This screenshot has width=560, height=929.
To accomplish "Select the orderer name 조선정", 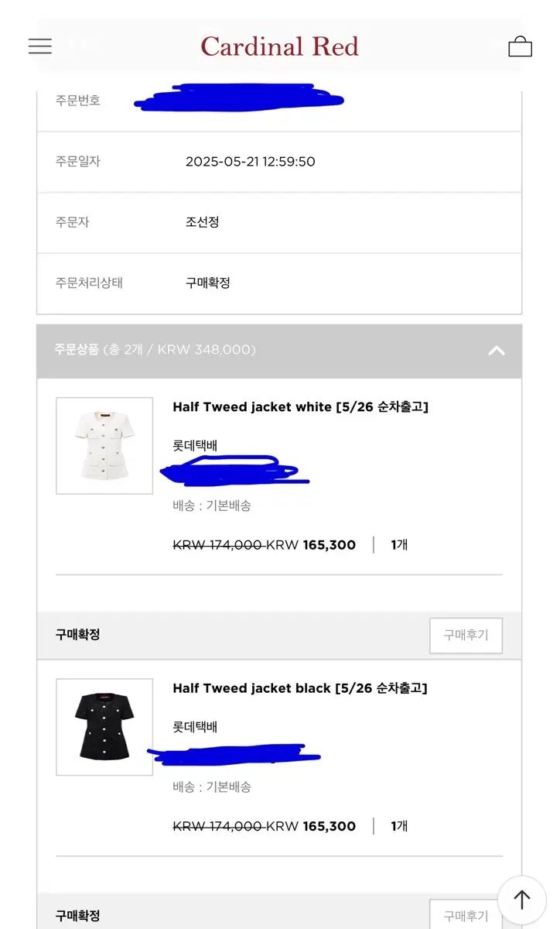I will point(203,222).
